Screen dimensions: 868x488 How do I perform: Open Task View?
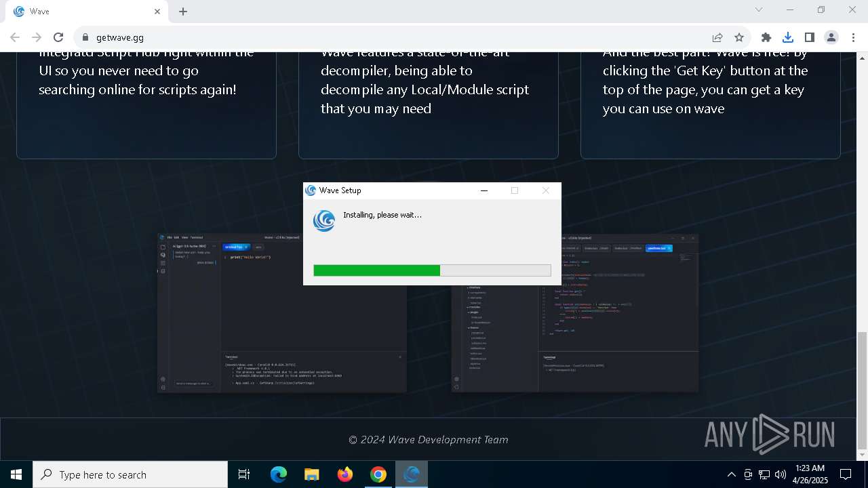[244, 474]
